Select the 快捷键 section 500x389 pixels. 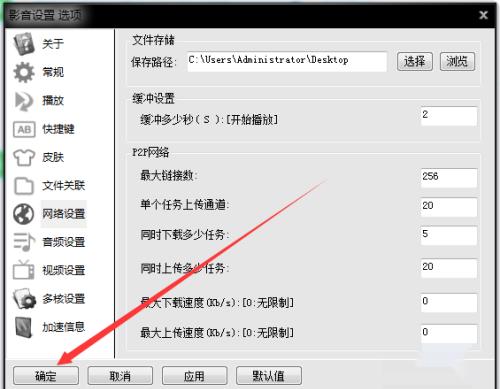58,129
